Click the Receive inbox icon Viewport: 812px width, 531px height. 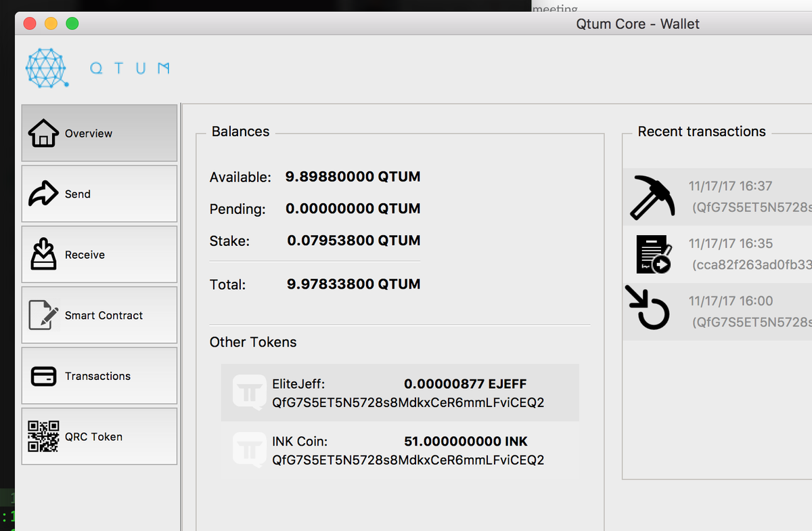[x=43, y=254]
